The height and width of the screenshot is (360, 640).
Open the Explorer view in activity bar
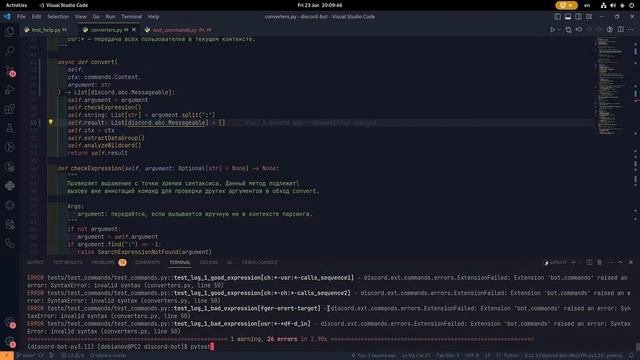pyautogui.click(x=10, y=31)
